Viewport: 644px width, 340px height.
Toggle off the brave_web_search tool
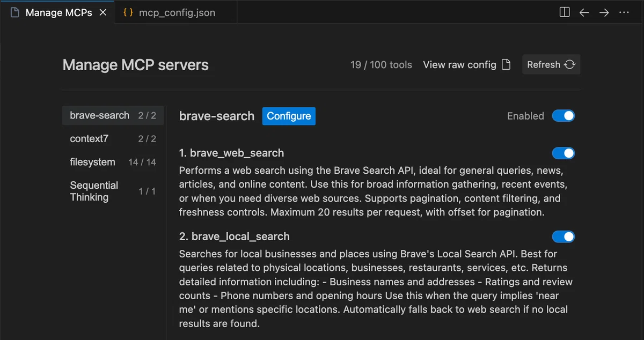tap(563, 153)
